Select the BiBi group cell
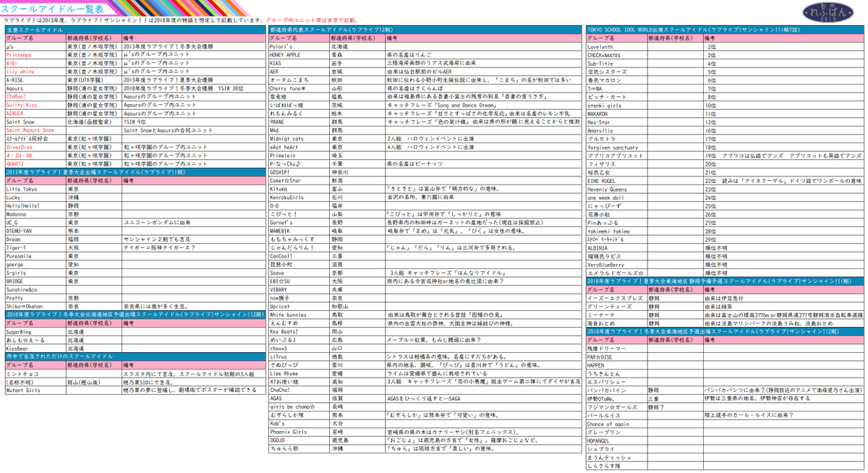Screen dimensions: 868x473 tap(35, 64)
